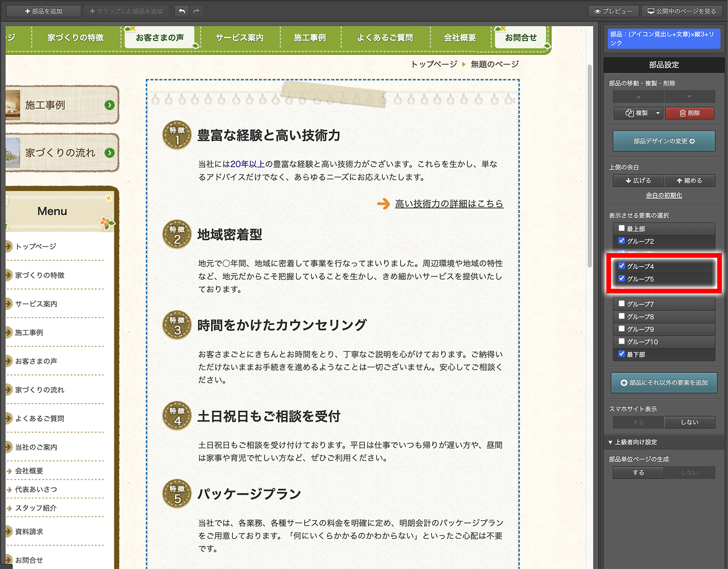Select よくあるご質問 in the navigation bar
The image size is (728, 569).
pos(385,38)
